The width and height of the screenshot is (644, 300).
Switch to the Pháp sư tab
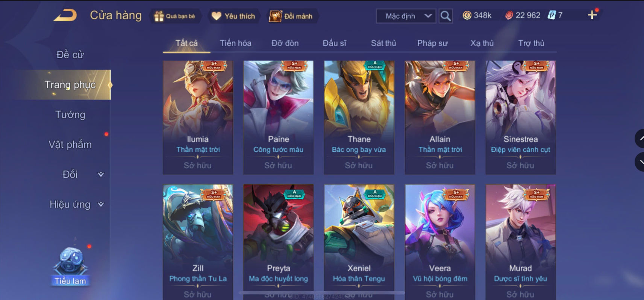pyautogui.click(x=432, y=43)
